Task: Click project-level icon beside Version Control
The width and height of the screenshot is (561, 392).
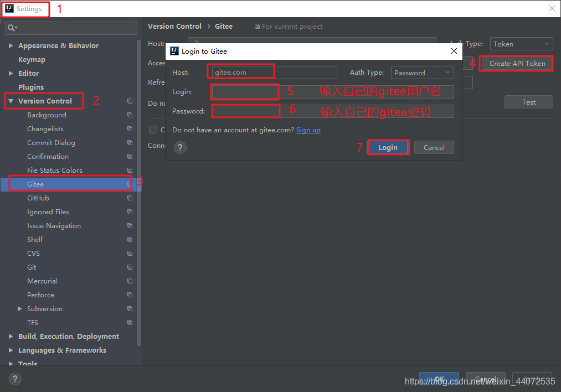Action: click(x=130, y=101)
